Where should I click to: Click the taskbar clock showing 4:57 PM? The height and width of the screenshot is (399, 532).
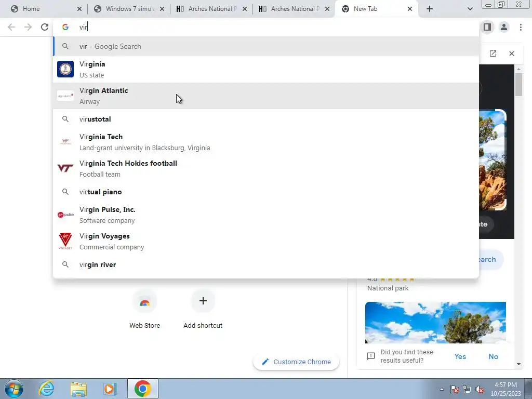pyautogui.click(x=506, y=389)
